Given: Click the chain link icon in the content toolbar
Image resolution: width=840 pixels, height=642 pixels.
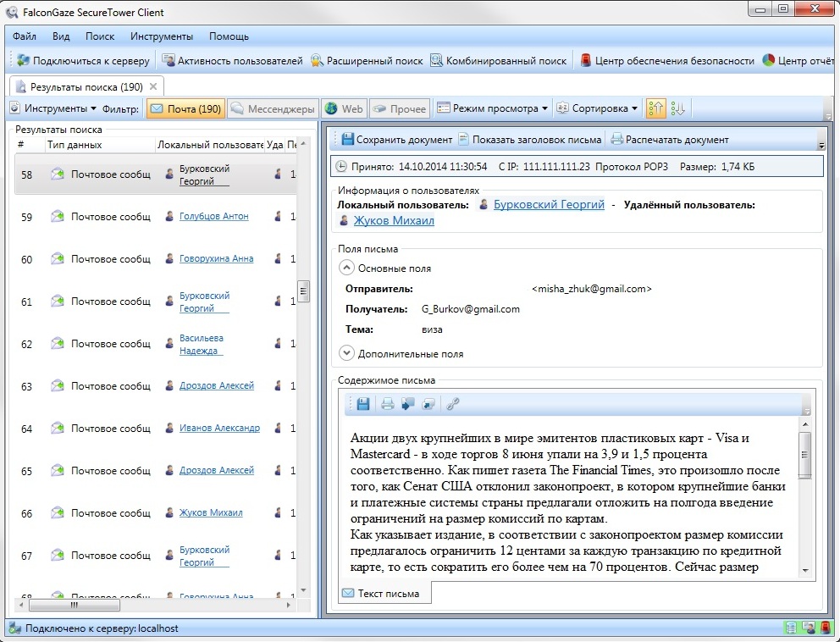Looking at the screenshot, I should pyautogui.click(x=453, y=404).
